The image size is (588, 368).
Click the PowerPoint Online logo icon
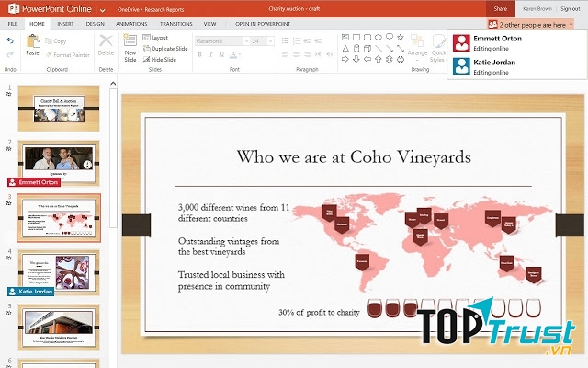(14, 8)
